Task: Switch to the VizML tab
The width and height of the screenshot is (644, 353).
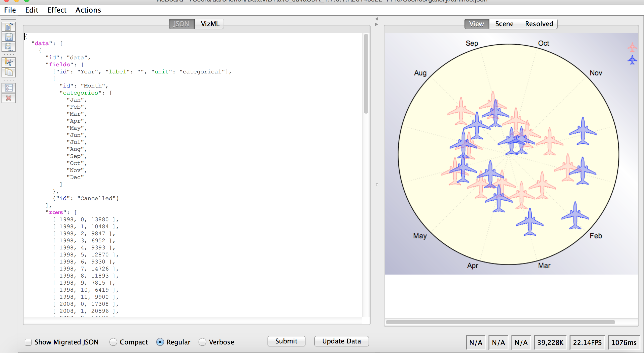Action: coord(210,24)
